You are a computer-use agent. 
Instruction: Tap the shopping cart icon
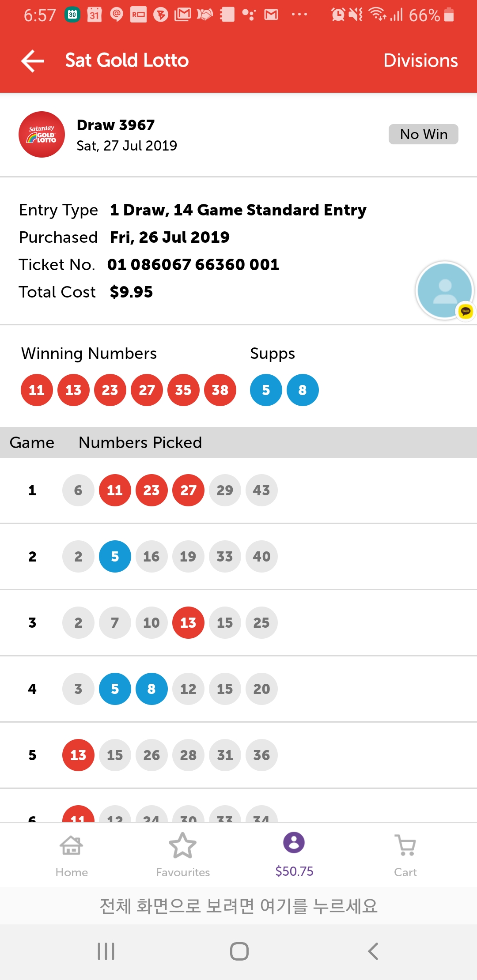405,845
